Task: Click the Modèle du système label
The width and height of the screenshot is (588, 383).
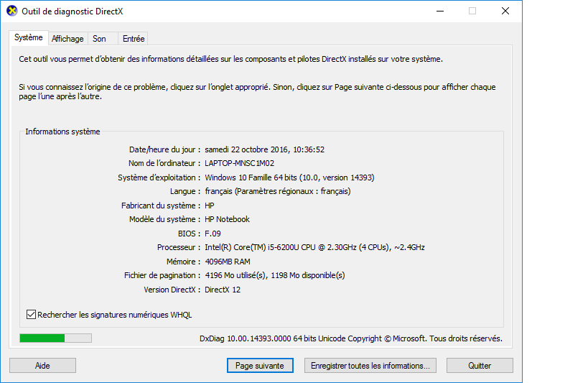Action: 164,219
